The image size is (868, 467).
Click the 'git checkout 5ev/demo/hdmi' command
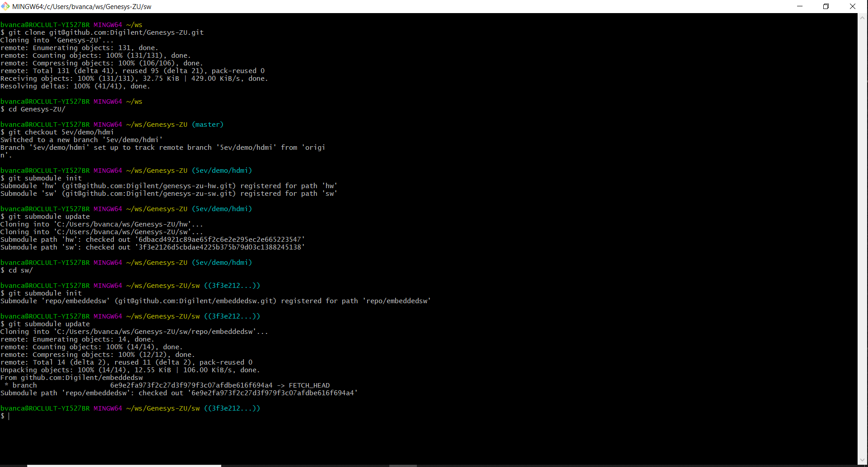[57, 132]
